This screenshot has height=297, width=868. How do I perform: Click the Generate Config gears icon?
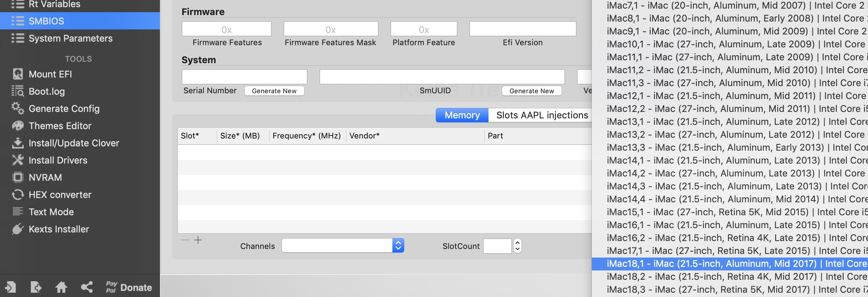pyautogui.click(x=18, y=108)
